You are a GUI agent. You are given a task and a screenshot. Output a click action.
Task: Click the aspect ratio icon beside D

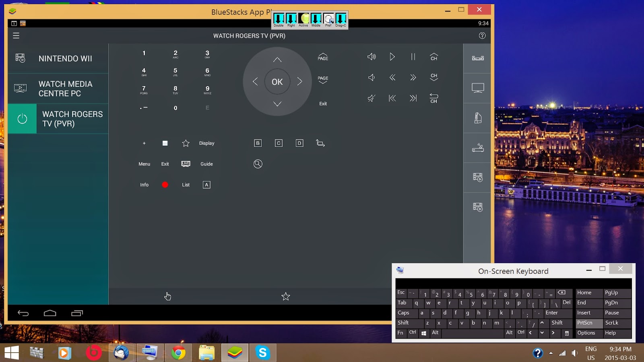(320, 143)
